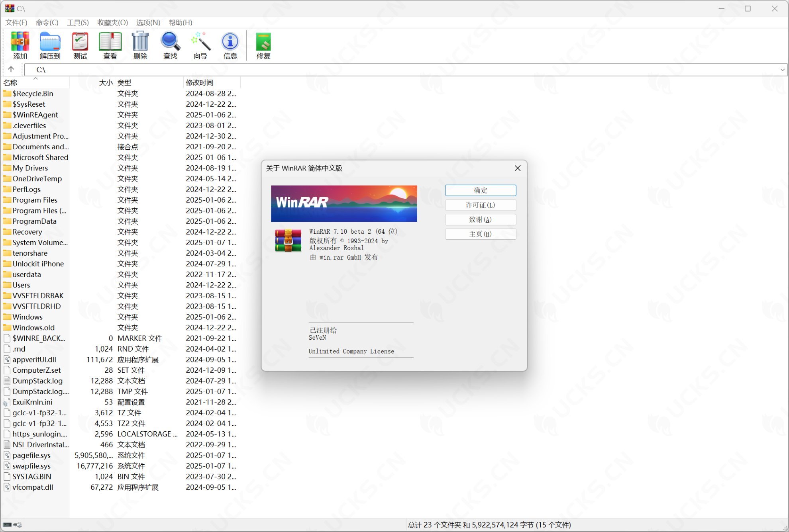Click the Home page 主页(H) button
This screenshot has width=789, height=532.
[481, 234]
